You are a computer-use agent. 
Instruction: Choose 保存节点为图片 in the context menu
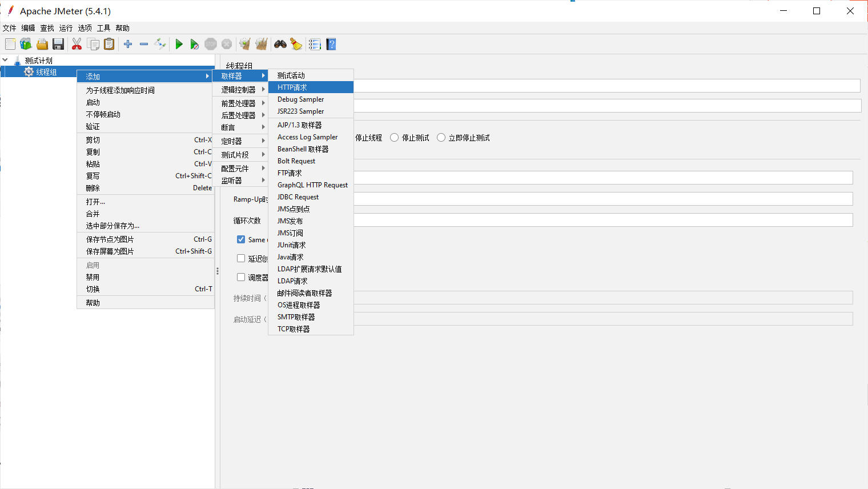pos(146,239)
